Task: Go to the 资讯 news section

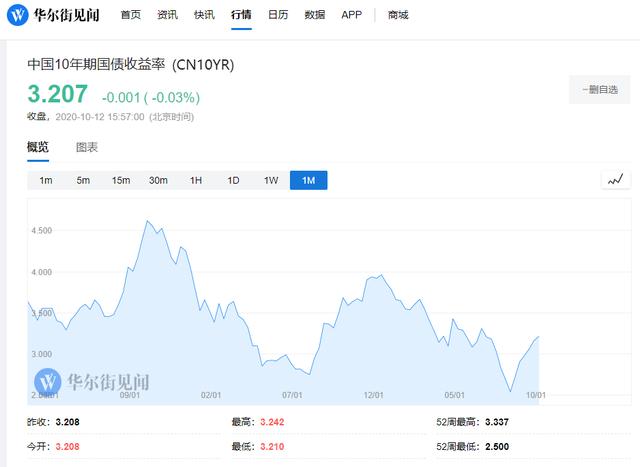Action: 167,15
